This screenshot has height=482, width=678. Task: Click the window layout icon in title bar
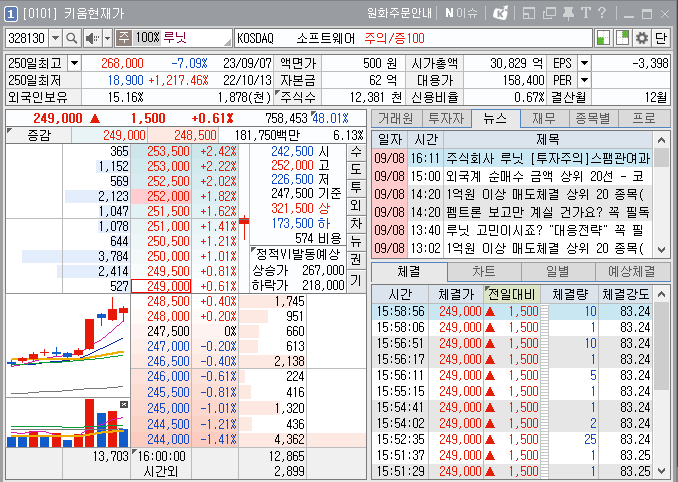(528, 13)
